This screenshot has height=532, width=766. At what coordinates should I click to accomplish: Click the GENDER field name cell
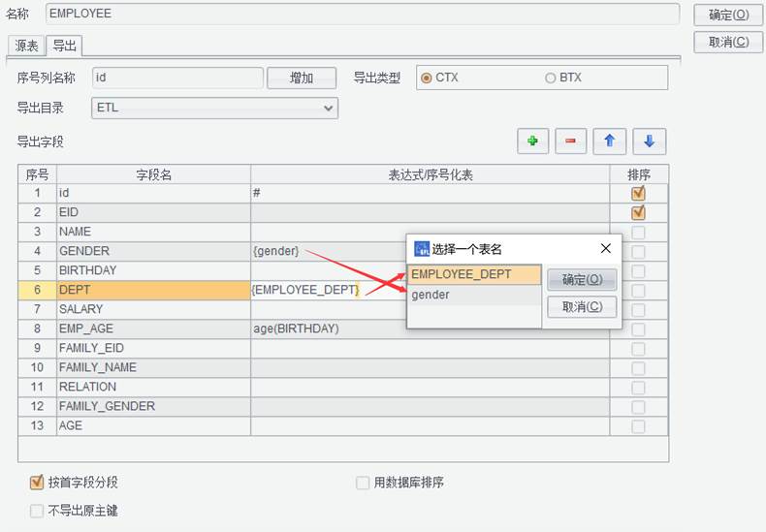153,251
